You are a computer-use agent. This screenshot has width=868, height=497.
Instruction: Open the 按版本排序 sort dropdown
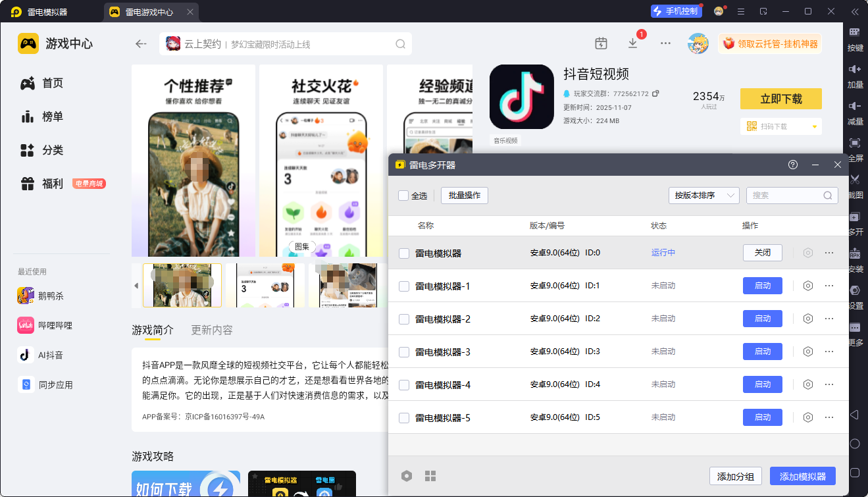click(703, 196)
